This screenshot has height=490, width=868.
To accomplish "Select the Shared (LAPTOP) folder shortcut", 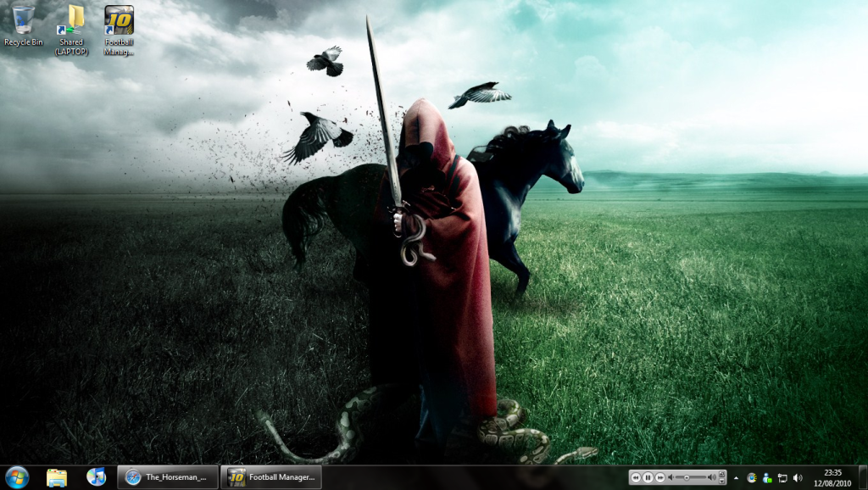I will [71, 30].
